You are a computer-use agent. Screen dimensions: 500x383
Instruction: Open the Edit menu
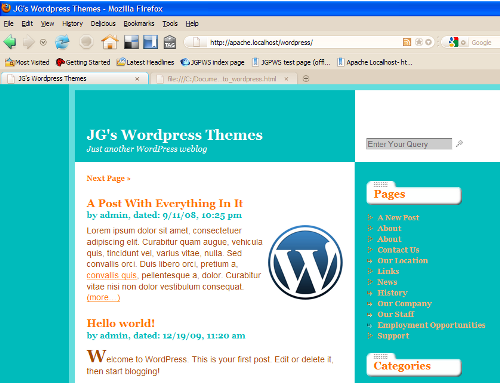tap(27, 24)
